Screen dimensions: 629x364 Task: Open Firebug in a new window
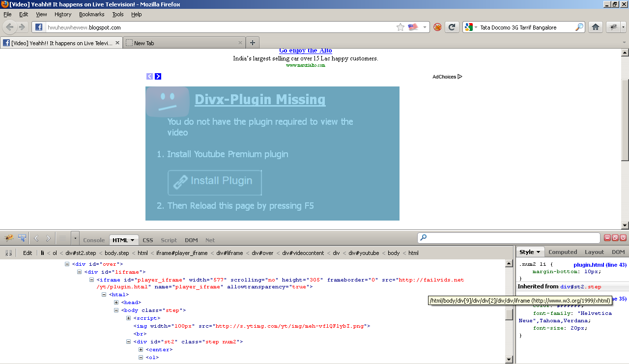point(615,238)
